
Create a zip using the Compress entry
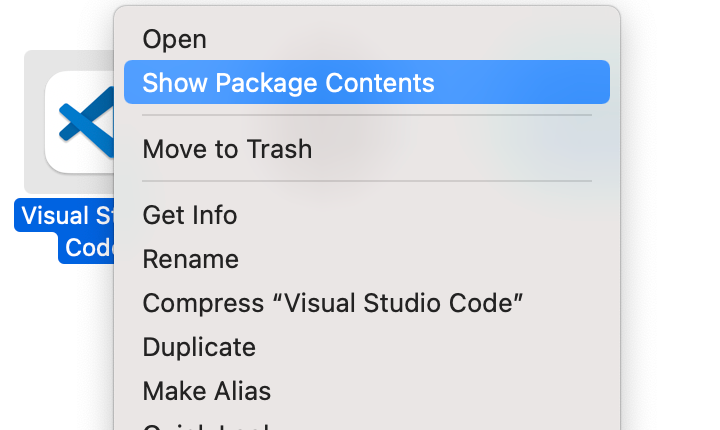[334, 303]
